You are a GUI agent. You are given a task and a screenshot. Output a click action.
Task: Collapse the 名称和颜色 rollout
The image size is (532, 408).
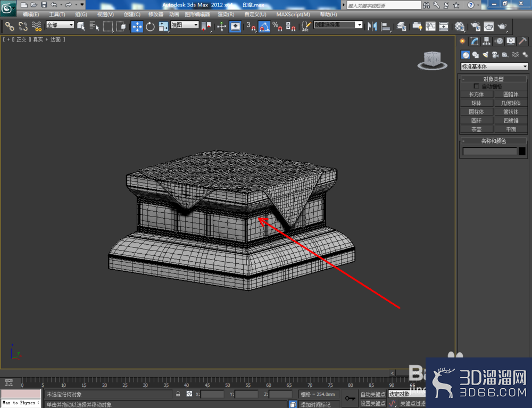pos(493,141)
